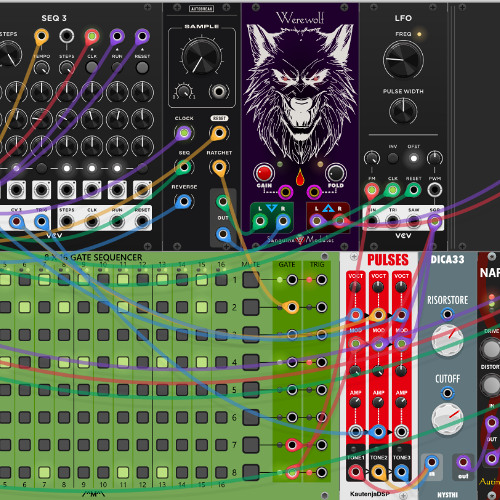Click the LFO SAW output jack
500x500 pixels.
[414, 221]
